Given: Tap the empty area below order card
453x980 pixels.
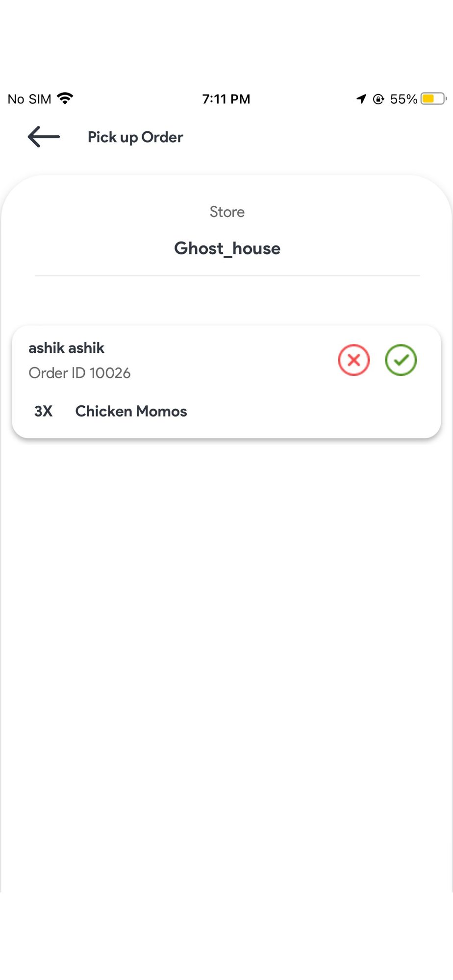Looking at the screenshot, I should (x=226, y=661).
